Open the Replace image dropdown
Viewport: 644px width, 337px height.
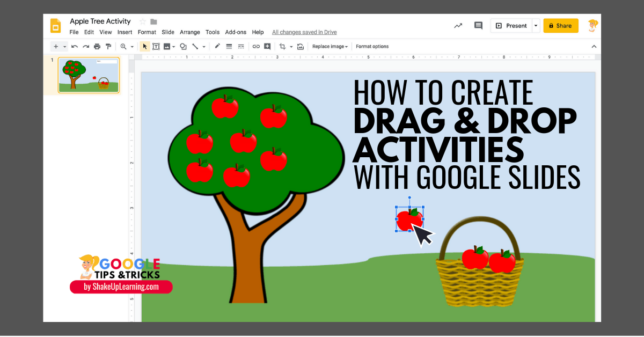[x=330, y=46]
